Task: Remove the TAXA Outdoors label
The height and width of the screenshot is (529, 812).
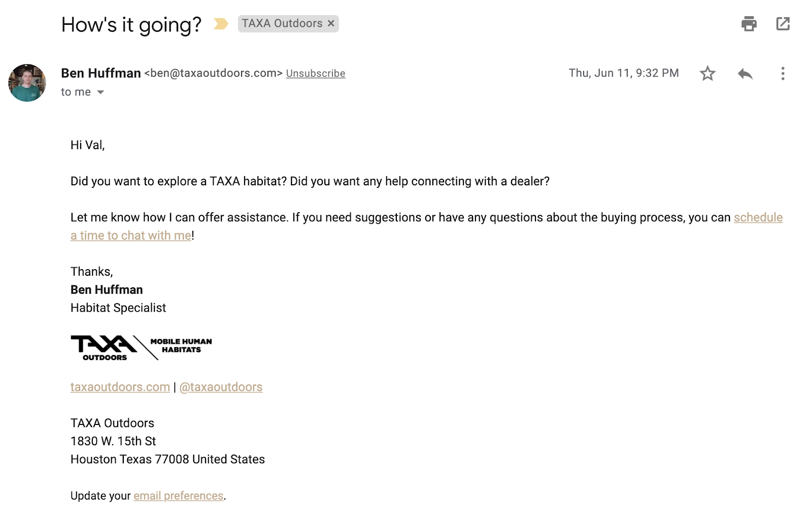Action: [x=331, y=23]
